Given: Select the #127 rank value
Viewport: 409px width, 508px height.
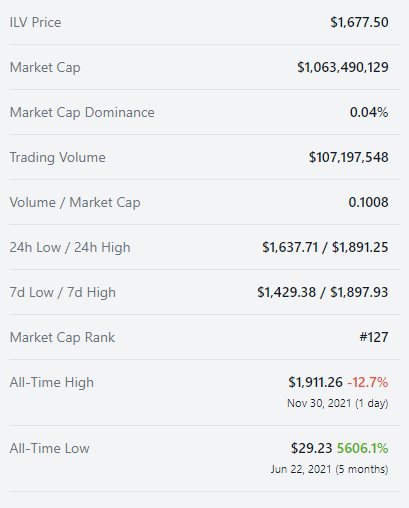Looking at the screenshot, I should pyautogui.click(x=374, y=337).
